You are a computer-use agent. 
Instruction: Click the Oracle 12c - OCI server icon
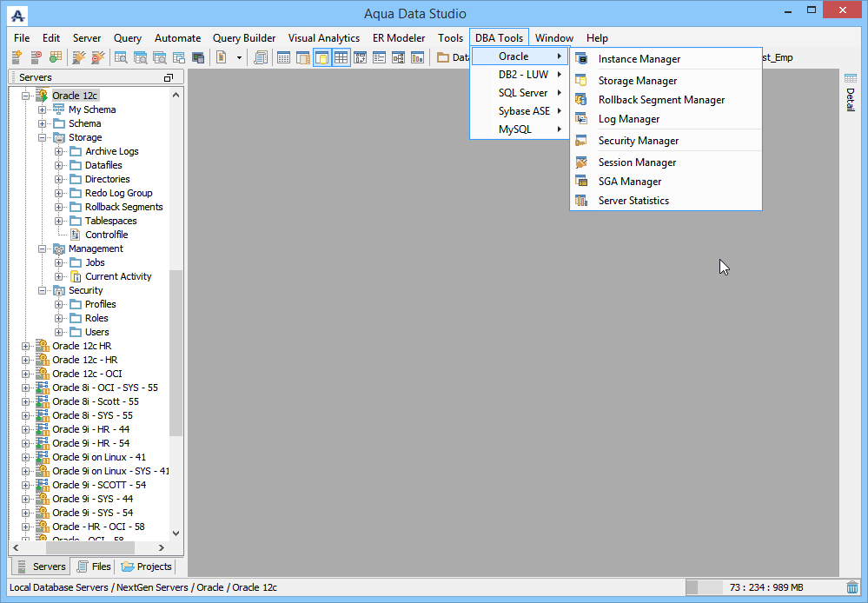(x=43, y=374)
